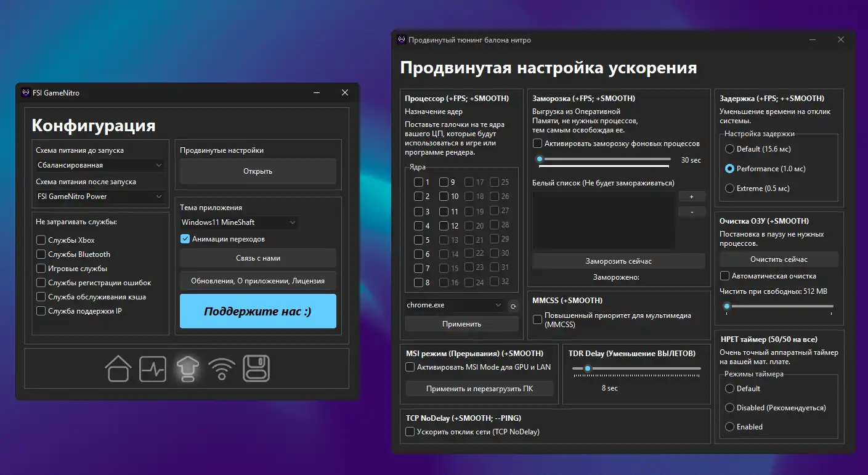
Task: Enable the Службы Xbox checkbox
Action: coord(41,240)
